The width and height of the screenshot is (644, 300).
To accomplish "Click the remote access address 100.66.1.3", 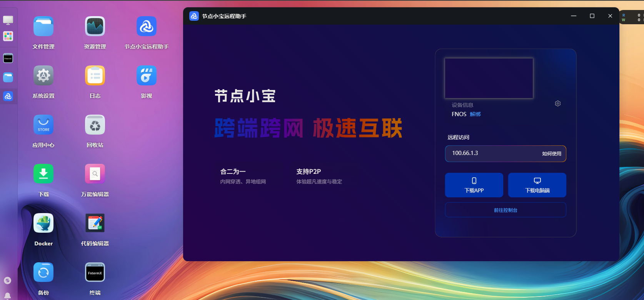I will tap(465, 153).
